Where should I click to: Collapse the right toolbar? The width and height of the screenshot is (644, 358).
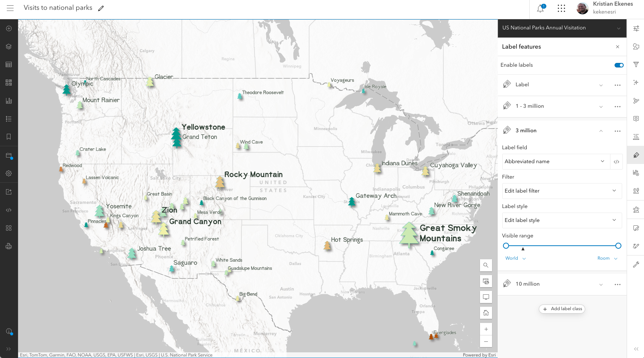(636, 349)
